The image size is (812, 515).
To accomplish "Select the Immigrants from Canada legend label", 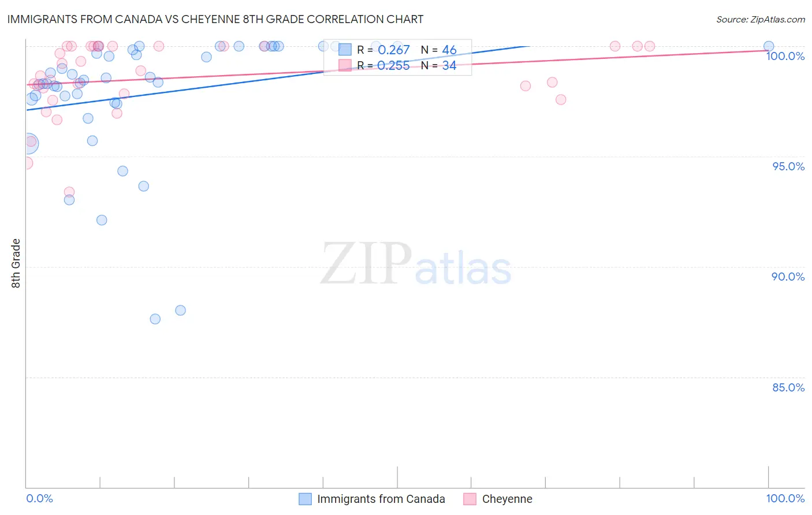I will pyautogui.click(x=381, y=499).
